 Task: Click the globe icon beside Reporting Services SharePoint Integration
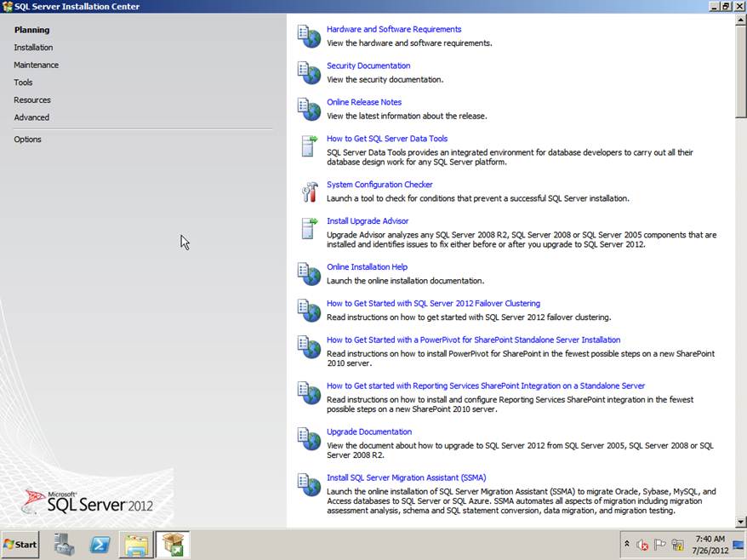pos(309,392)
